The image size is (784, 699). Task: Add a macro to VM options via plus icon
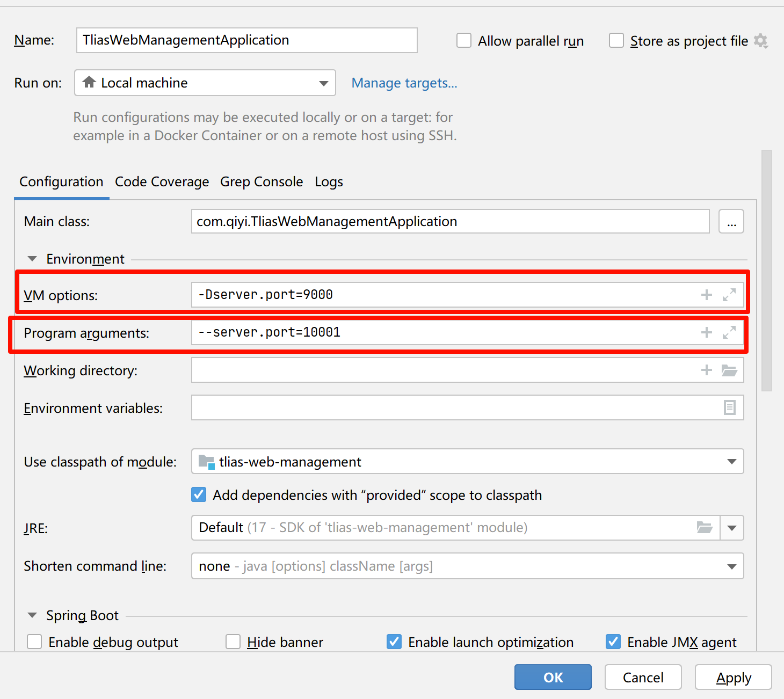tap(706, 294)
